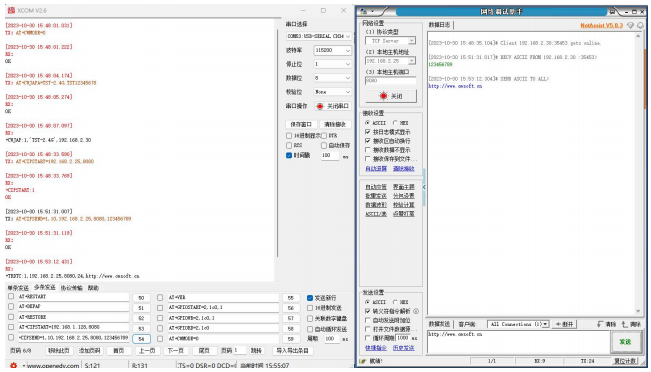Click 下一页 button in XCOM
This screenshot has width=651, height=372.
point(176,350)
